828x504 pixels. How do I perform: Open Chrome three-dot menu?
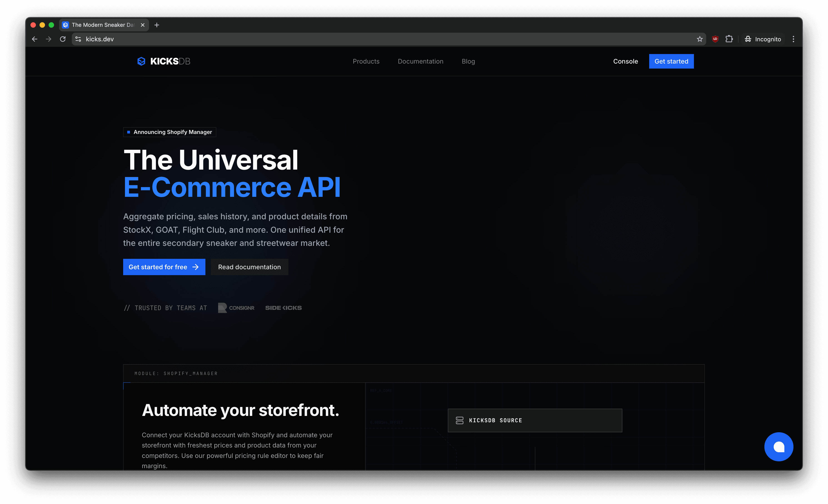tap(793, 39)
